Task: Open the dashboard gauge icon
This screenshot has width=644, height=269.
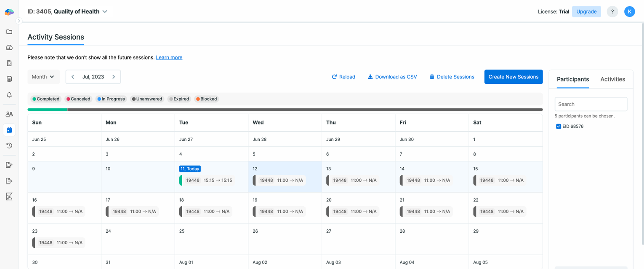Action: (9, 48)
